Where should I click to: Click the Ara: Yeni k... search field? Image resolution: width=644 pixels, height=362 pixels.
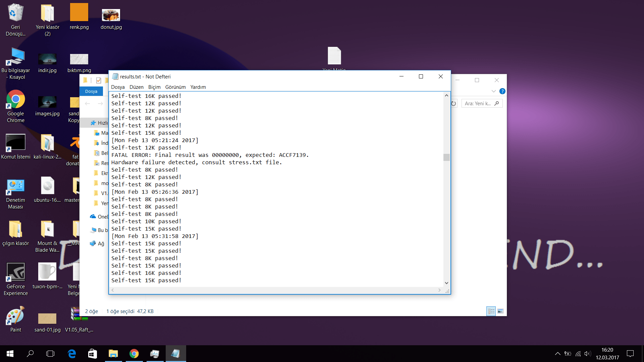(x=478, y=104)
